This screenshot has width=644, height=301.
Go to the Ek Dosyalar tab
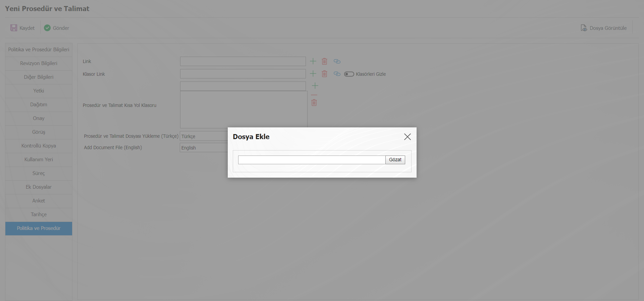click(39, 187)
